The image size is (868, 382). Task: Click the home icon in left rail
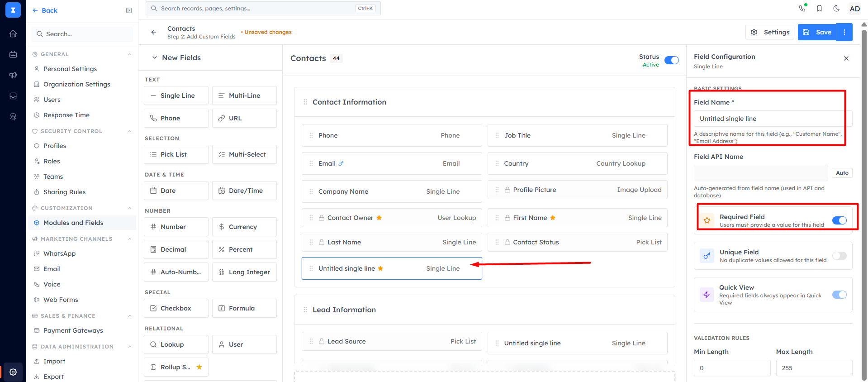tap(13, 33)
